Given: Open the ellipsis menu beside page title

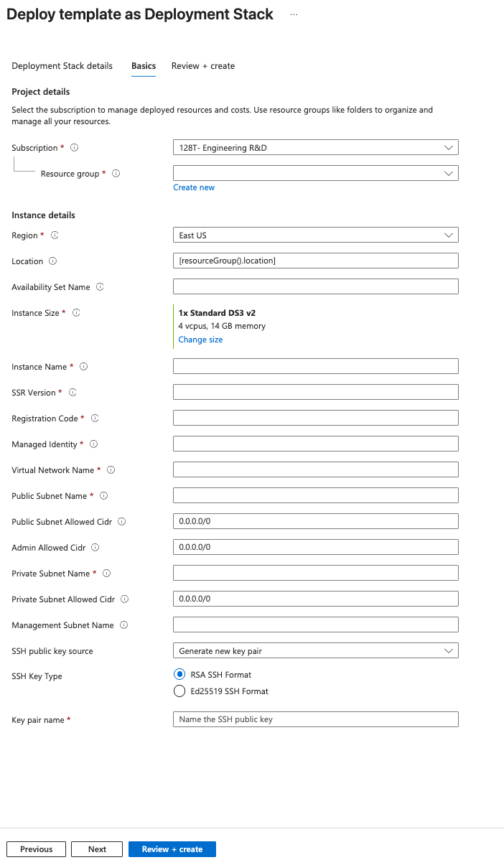Looking at the screenshot, I should (x=294, y=14).
